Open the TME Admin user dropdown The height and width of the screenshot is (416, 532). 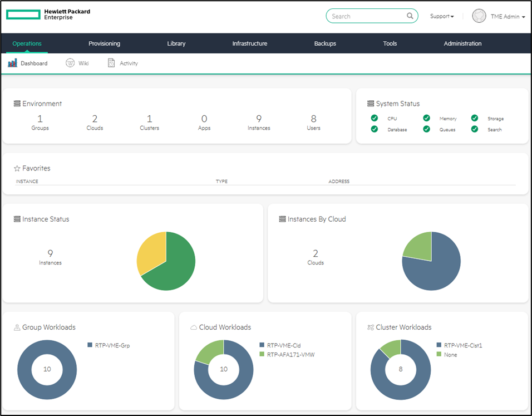[508, 17]
